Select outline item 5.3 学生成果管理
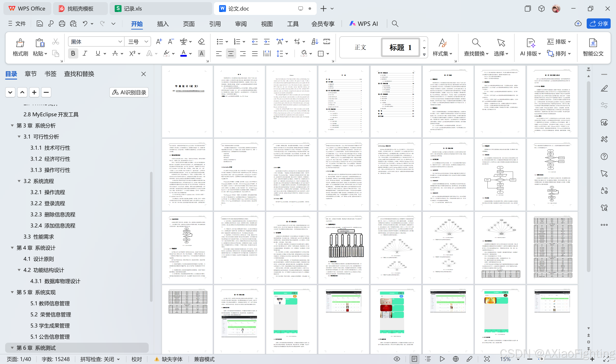This screenshot has height=364, width=616. tap(50, 326)
